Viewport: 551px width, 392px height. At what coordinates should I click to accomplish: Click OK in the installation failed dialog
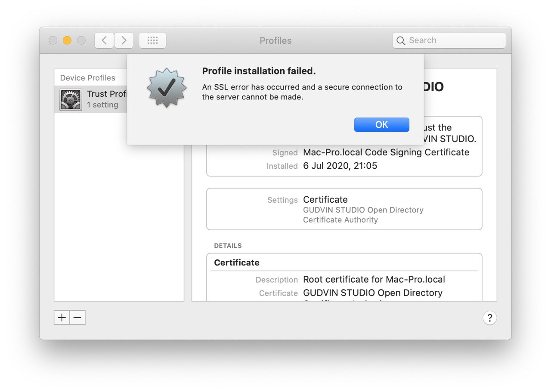tap(381, 125)
